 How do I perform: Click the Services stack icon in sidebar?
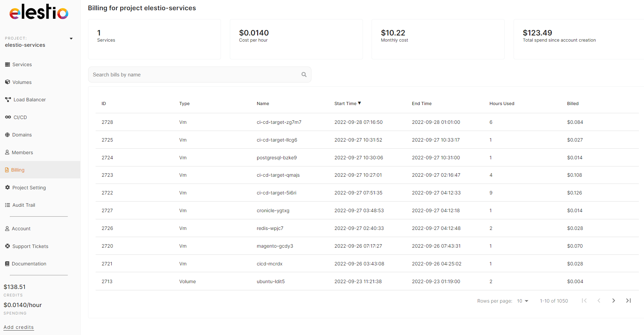(8, 64)
